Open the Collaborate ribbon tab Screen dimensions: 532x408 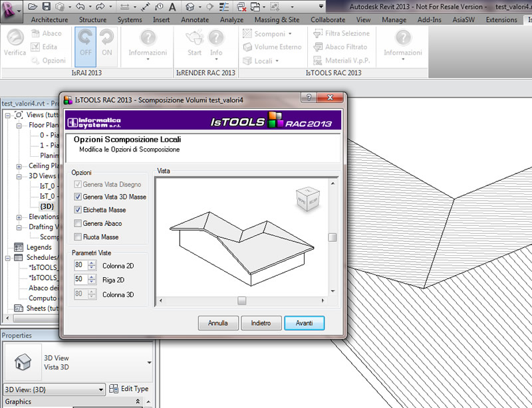coord(327,20)
